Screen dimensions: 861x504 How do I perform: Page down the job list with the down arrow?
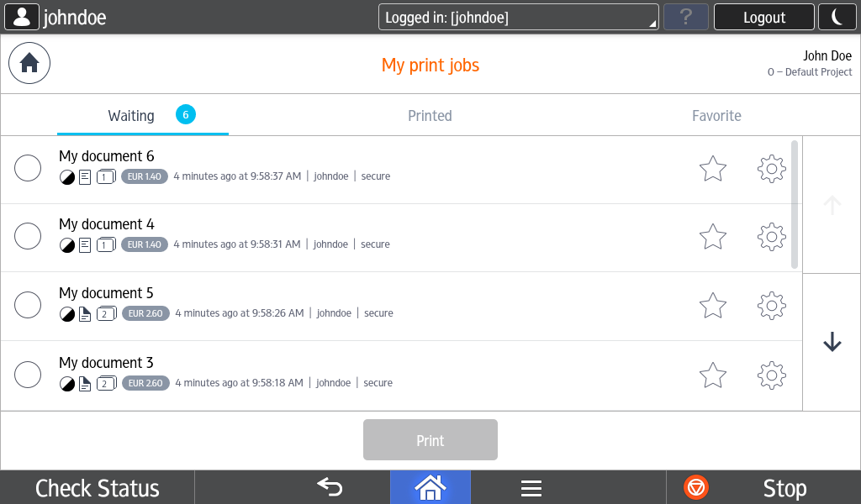(832, 342)
